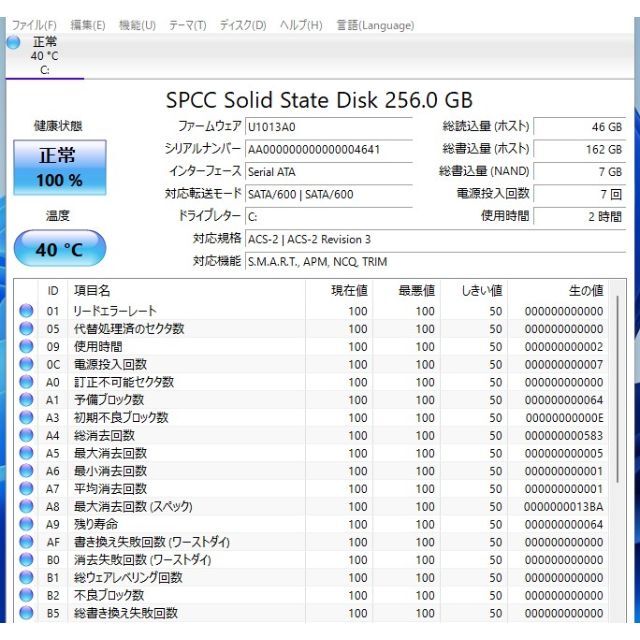This screenshot has width=640, height=640.
Task: Click the 40 °C temperature button
Action: tap(60, 248)
